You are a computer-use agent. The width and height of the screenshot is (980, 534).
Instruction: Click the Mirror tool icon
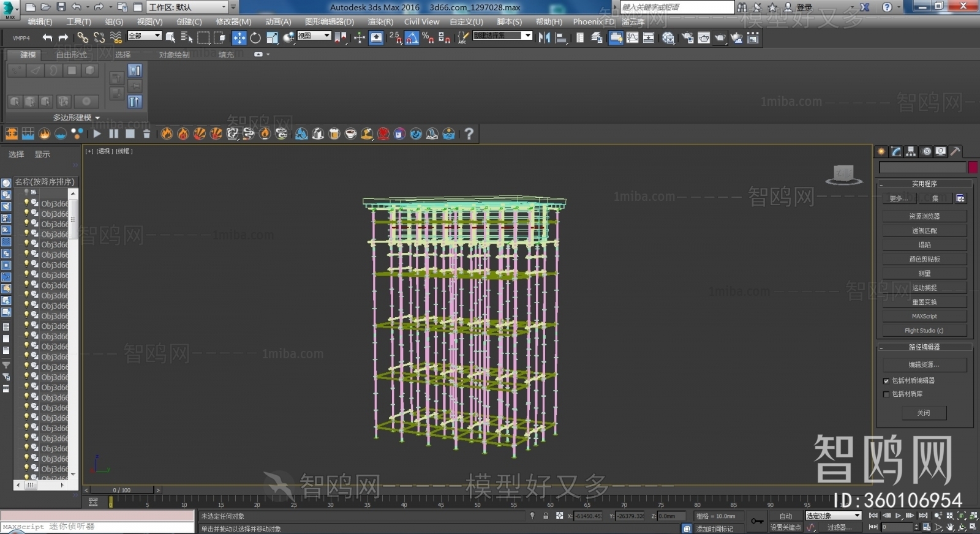(544, 38)
